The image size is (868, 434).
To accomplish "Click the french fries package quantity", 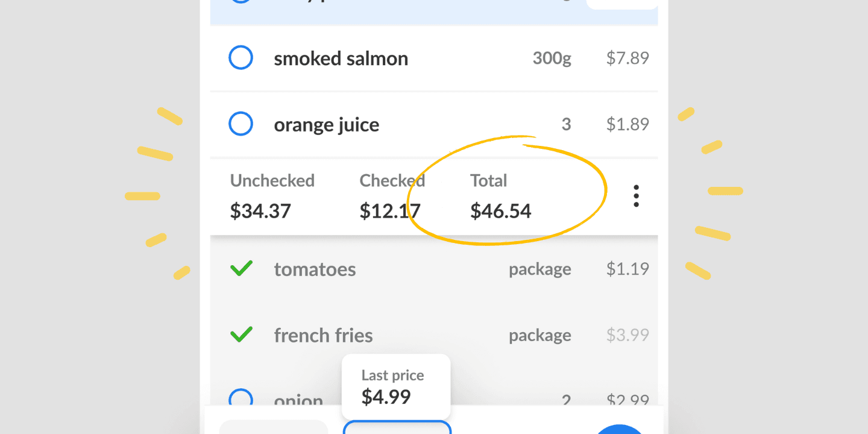I will tap(539, 335).
